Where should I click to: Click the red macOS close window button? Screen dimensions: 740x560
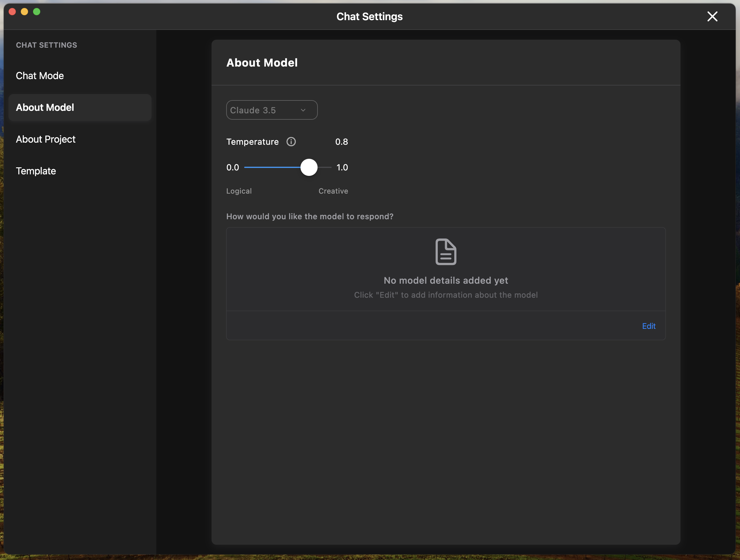coord(13,12)
